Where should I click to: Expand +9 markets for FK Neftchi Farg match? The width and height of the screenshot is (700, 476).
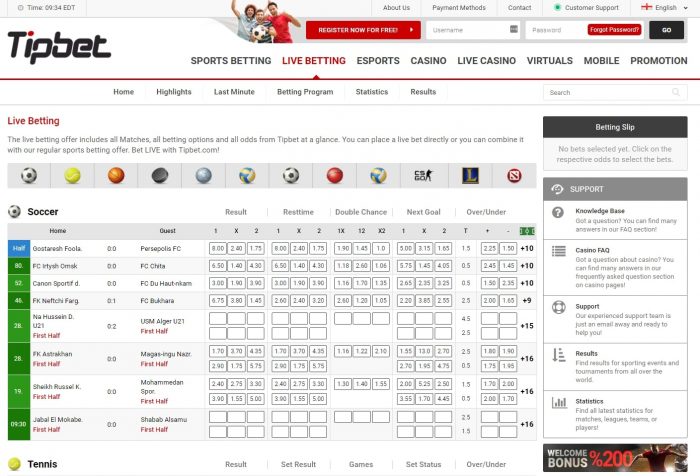coord(527,301)
